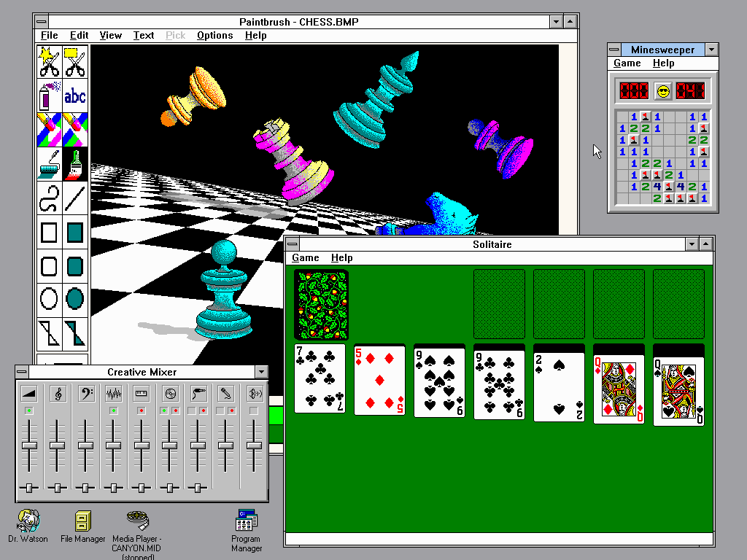Toggle the red LED under the microphone channel
This screenshot has width=747, height=560.
tap(231, 411)
